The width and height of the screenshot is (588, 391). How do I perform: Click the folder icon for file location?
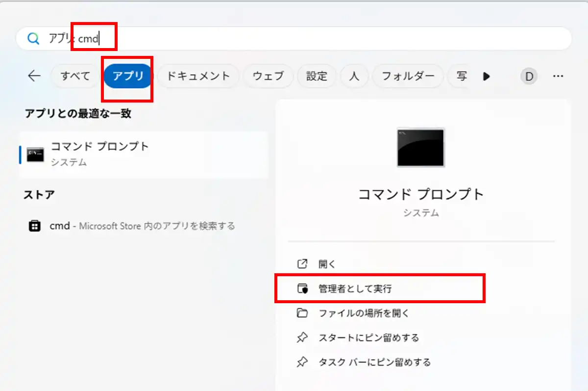coord(302,313)
